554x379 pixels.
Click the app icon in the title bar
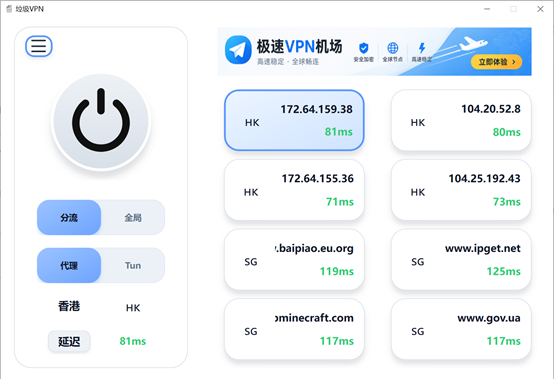(x=9, y=9)
